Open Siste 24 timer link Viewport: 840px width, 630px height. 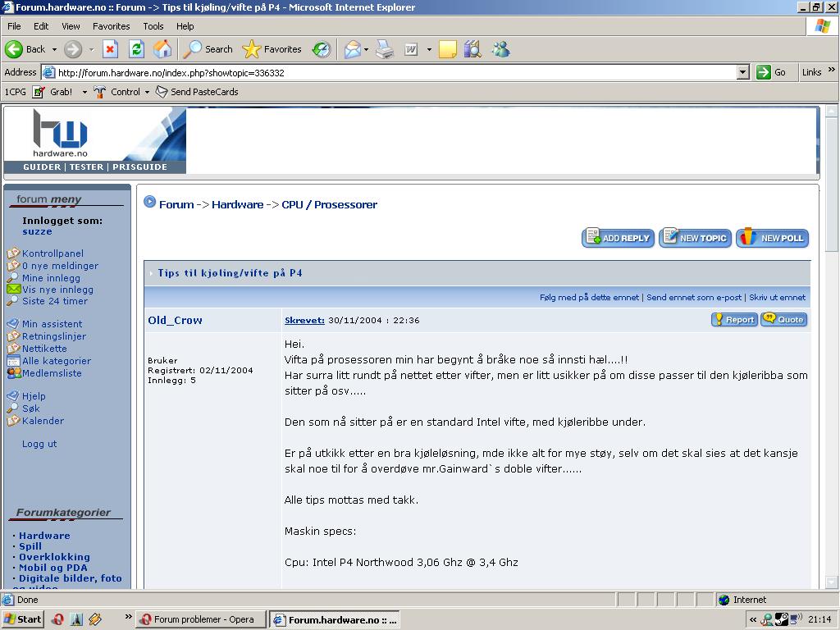click(55, 301)
